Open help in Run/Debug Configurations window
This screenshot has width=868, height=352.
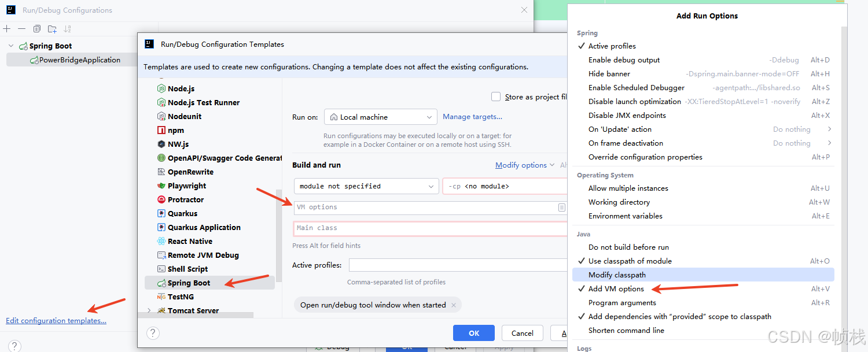(x=14, y=346)
